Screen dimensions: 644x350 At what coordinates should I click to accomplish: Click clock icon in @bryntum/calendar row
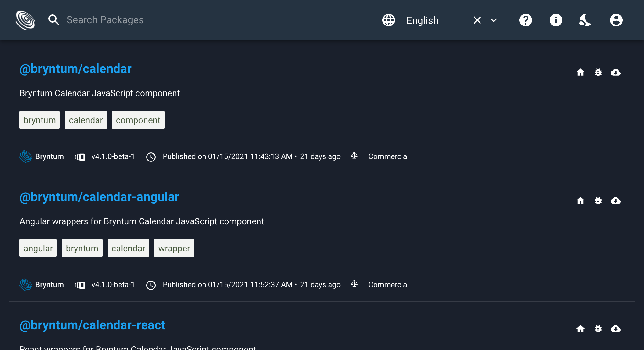click(x=151, y=157)
